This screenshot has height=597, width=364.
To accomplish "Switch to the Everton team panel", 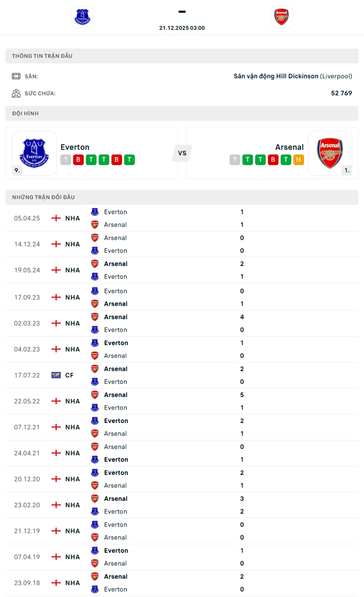I will (75, 147).
